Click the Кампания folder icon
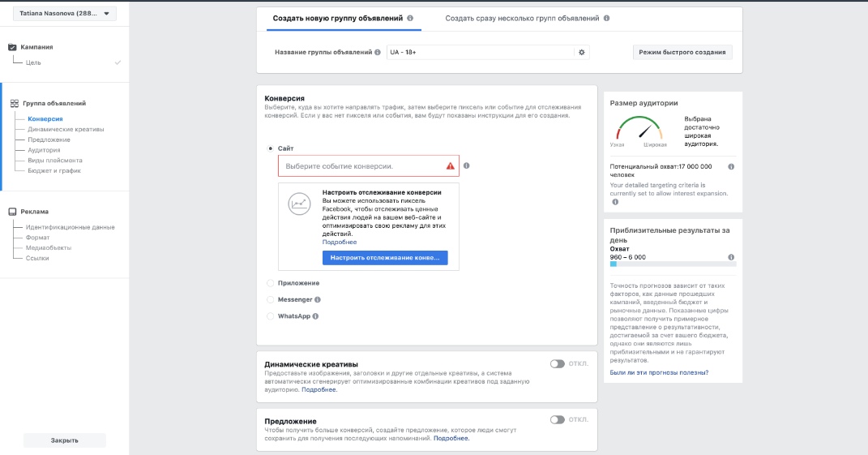This screenshot has width=868, height=455. 12,47
